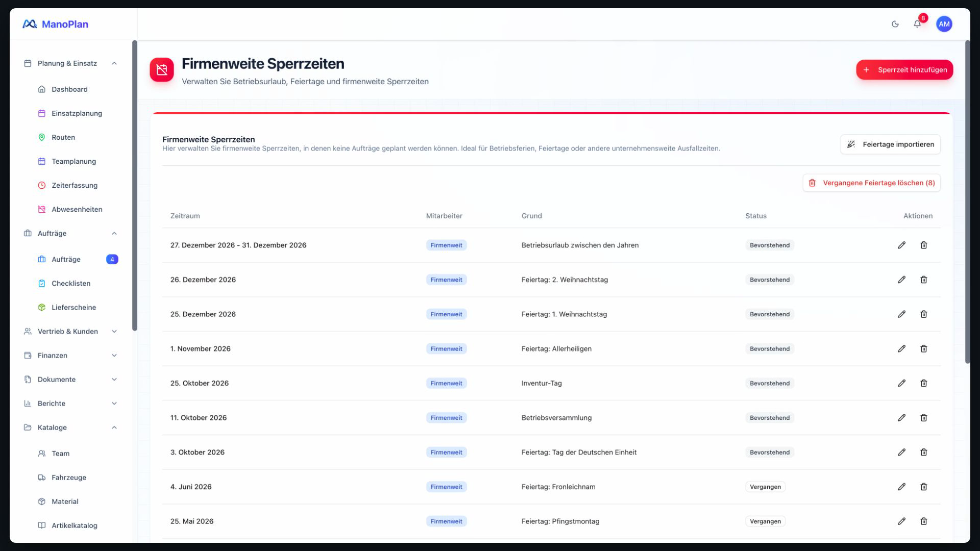
Task: Collapse the Kataloge section
Action: [x=70, y=428]
